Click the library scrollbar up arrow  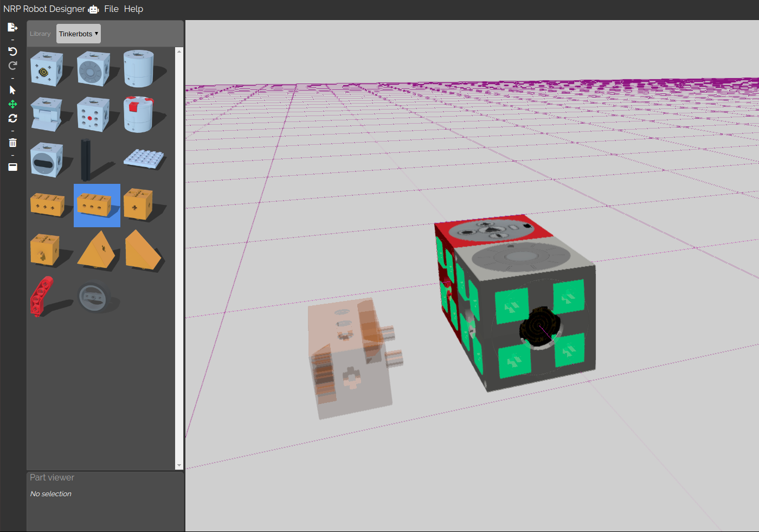pyautogui.click(x=179, y=52)
